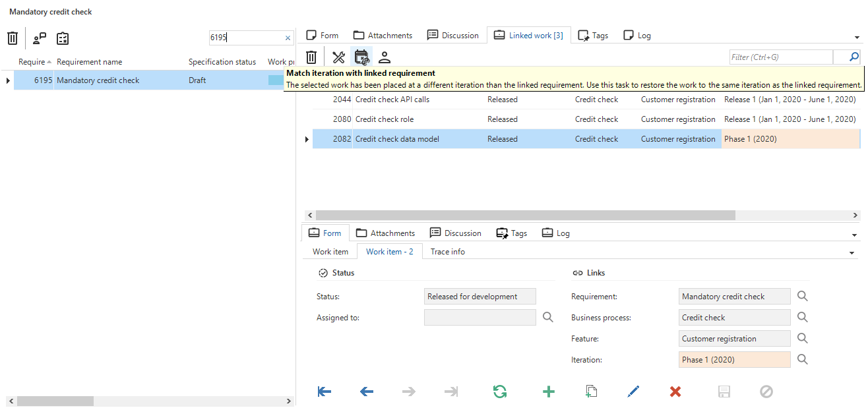Screen dimensions: 868x410
Task: Edit the work item with the pencil icon
Action: (633, 392)
